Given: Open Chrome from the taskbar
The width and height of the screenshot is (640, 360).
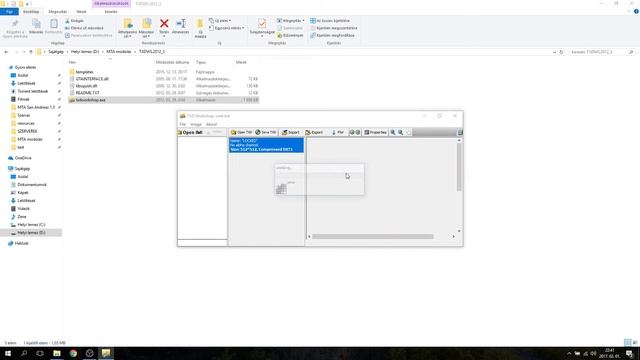Looking at the screenshot, I should [73, 353].
